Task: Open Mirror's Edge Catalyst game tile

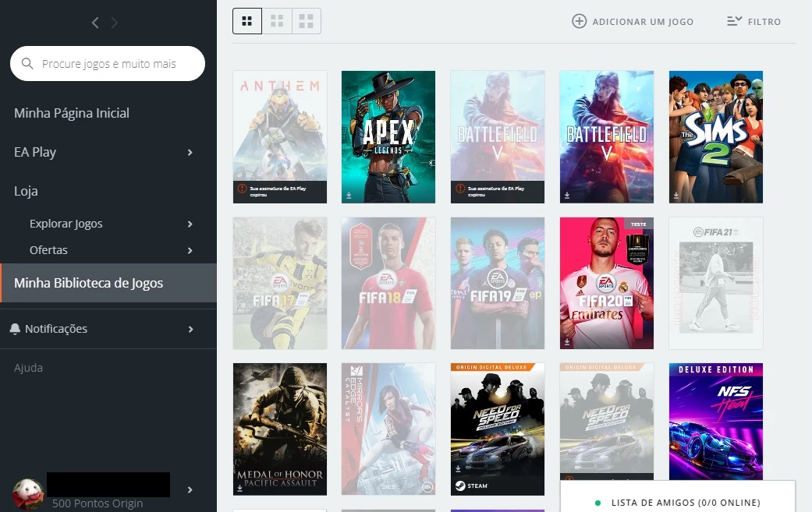Action: point(388,429)
